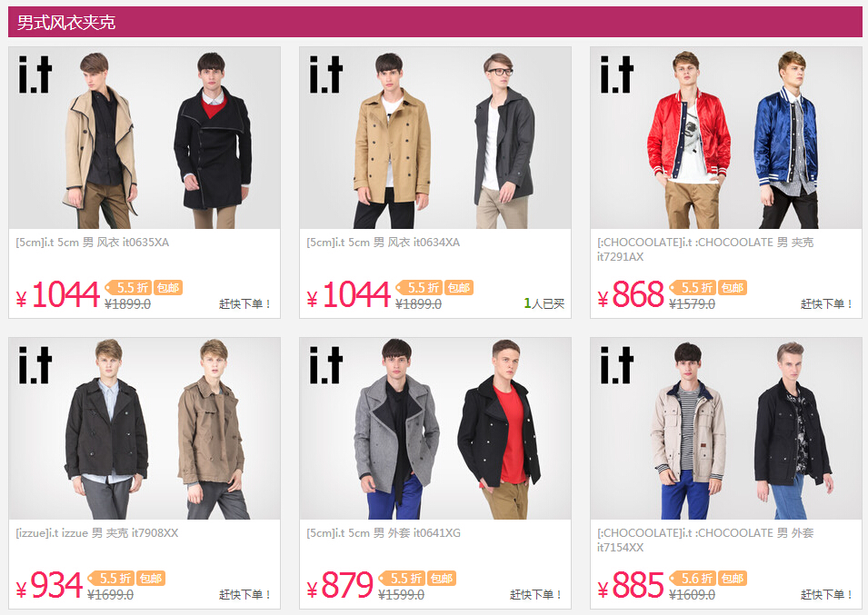Click the i.t logo on the red jacket image

tap(616, 74)
